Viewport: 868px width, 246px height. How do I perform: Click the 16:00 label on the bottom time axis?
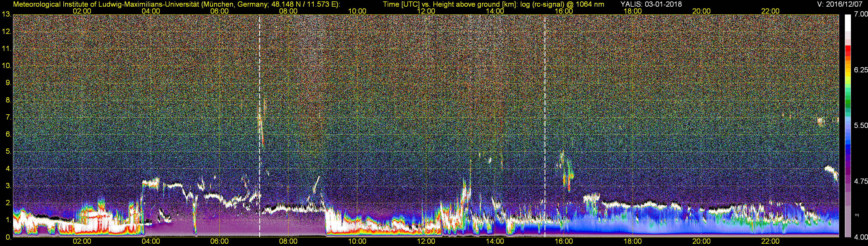[564, 242]
